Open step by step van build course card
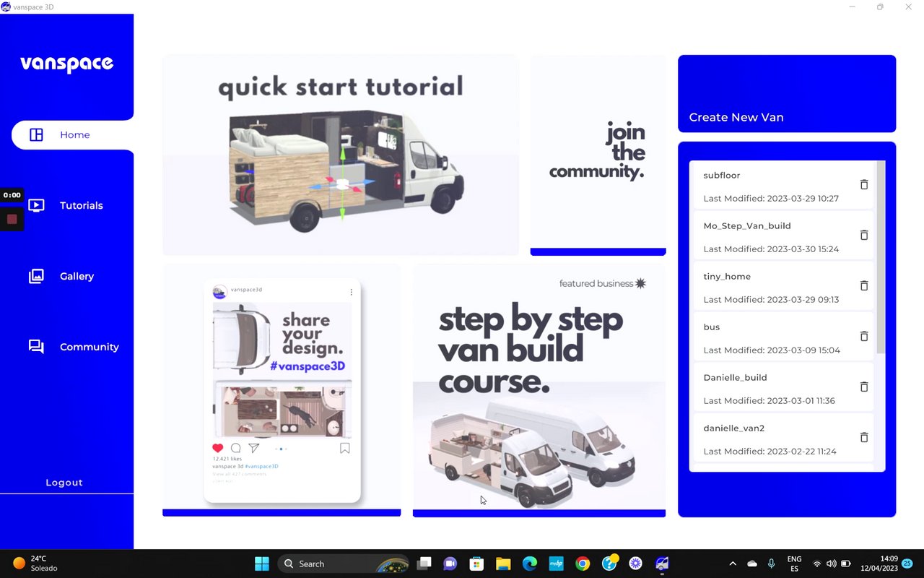 [539, 390]
